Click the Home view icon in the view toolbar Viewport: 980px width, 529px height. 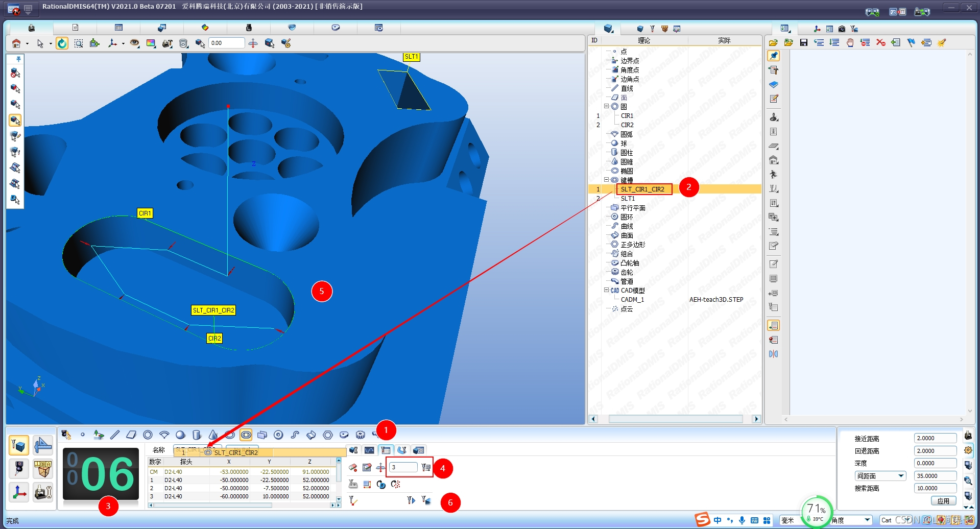click(x=16, y=43)
